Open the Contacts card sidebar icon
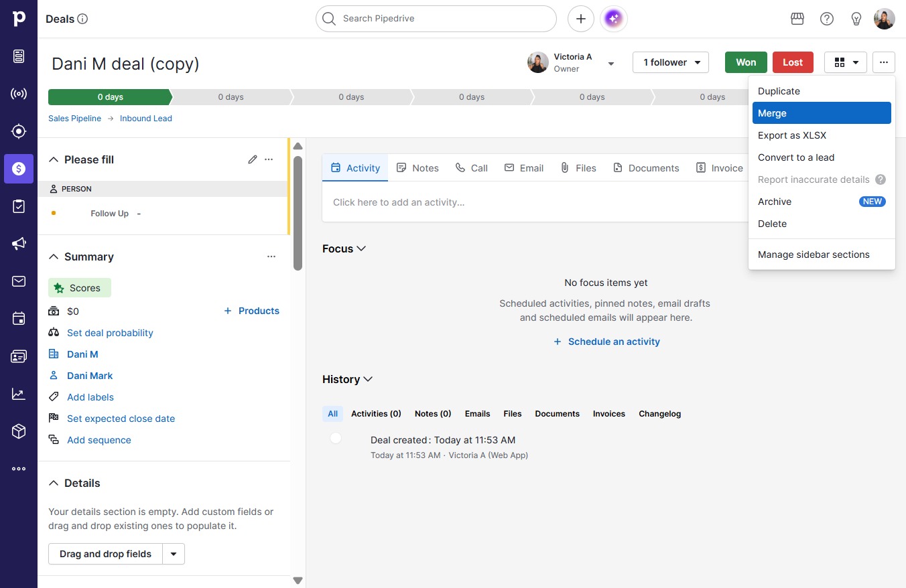Screen dimensions: 906x588 19,356
